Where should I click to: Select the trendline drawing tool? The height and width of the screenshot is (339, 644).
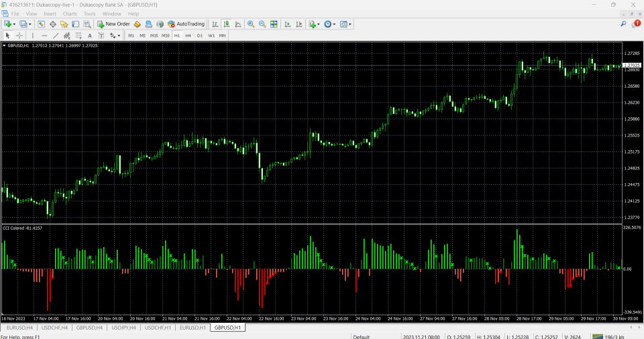[56, 36]
